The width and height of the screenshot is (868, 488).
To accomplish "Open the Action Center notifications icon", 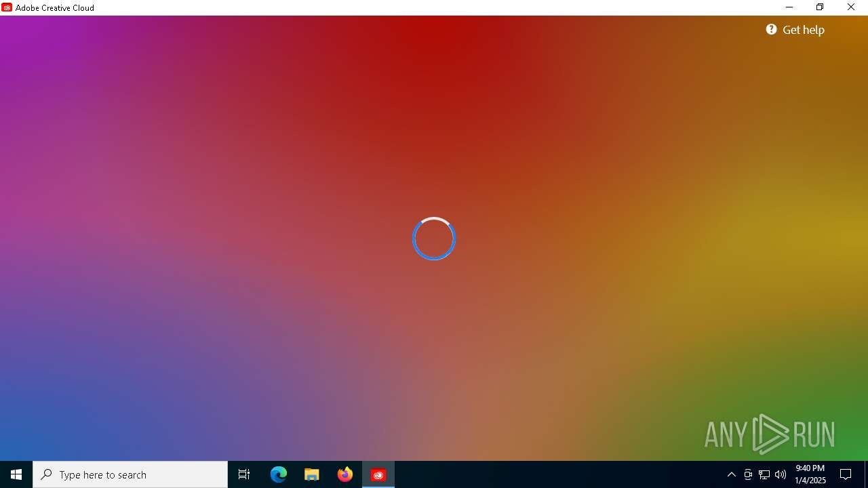I will point(846,474).
